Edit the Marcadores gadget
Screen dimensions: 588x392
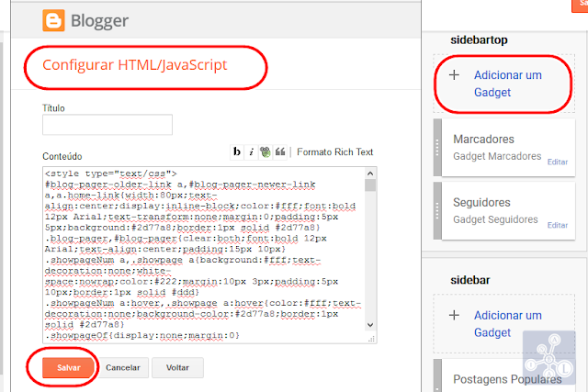tap(558, 162)
